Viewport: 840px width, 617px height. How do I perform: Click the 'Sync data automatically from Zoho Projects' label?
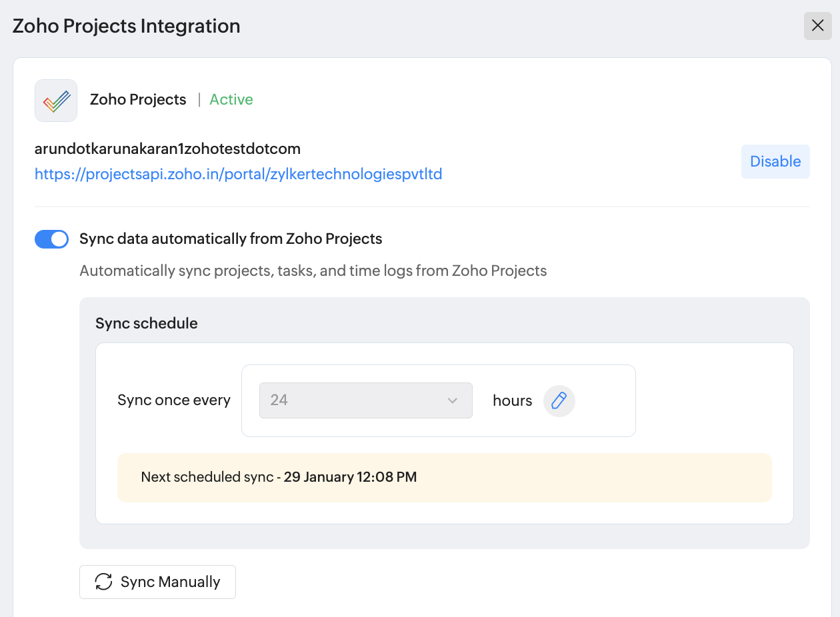[231, 239]
